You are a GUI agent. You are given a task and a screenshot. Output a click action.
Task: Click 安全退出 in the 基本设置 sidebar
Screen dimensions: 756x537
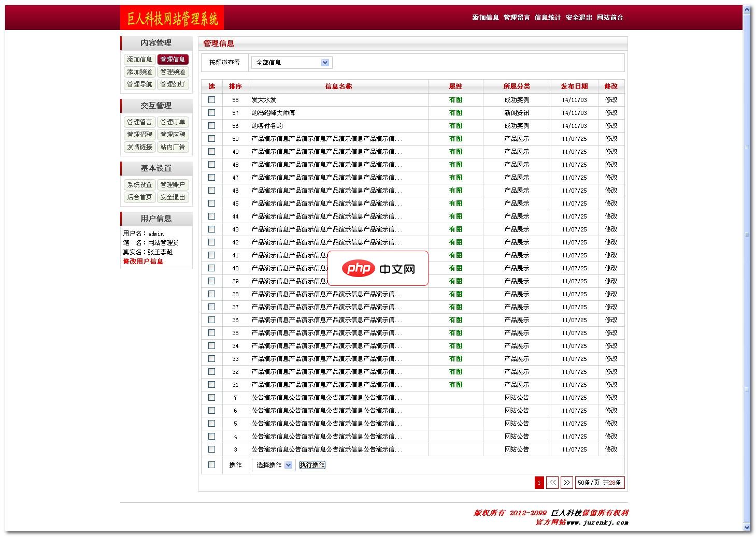(173, 197)
